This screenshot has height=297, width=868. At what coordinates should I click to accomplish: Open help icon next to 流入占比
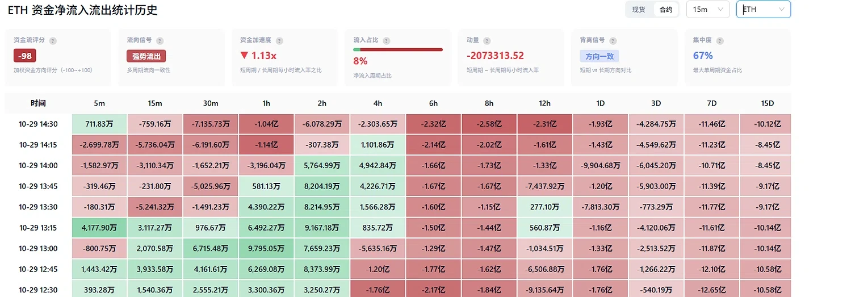[x=386, y=41]
